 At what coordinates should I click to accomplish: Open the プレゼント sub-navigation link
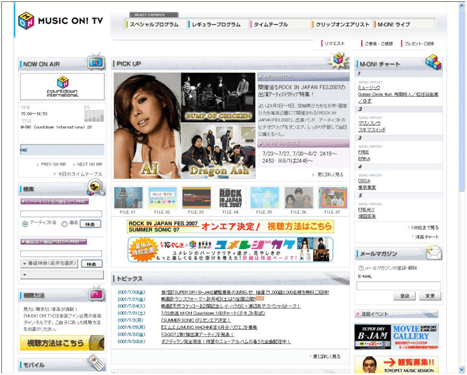pyautogui.click(x=419, y=43)
